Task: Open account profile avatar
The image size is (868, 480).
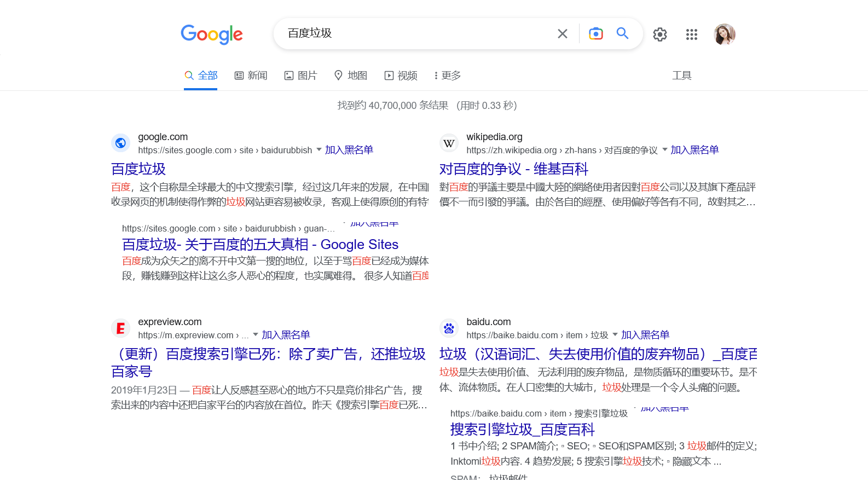Action: coord(724,34)
